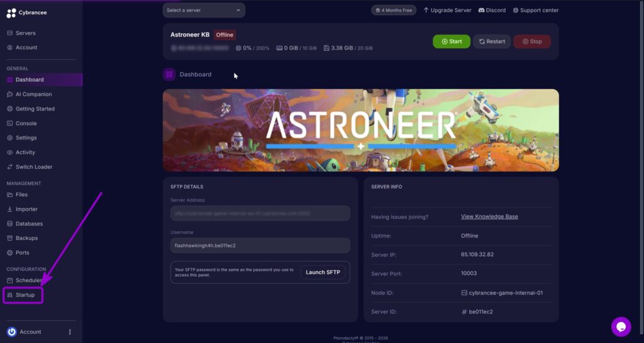Click the 4 Months Free badge
This screenshot has width=644, height=343.
[x=394, y=10]
